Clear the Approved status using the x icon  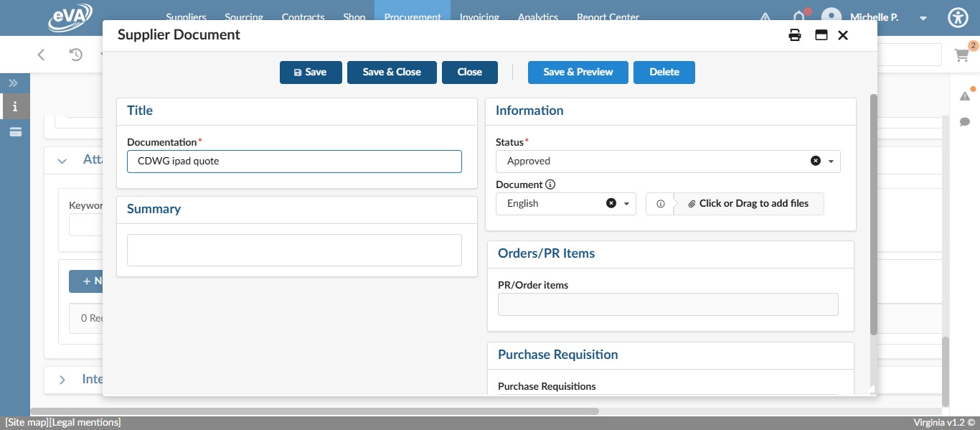(x=815, y=161)
